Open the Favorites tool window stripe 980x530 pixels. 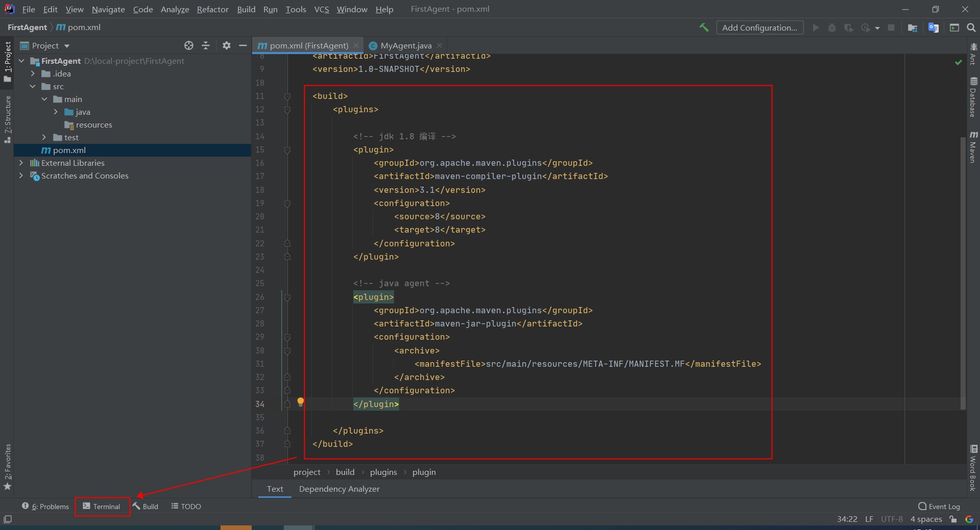coord(7,466)
